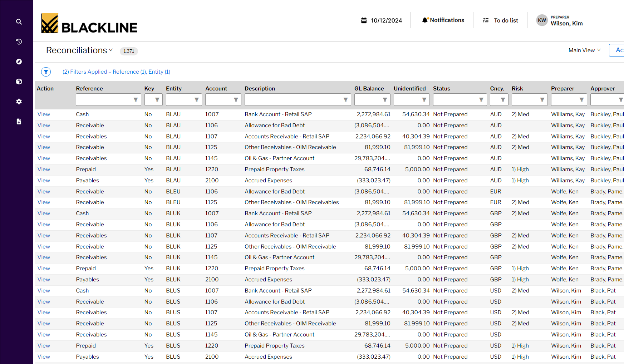The height and width of the screenshot is (364, 624).
Task: Click the date 10/12/2024
Action: point(387,20)
